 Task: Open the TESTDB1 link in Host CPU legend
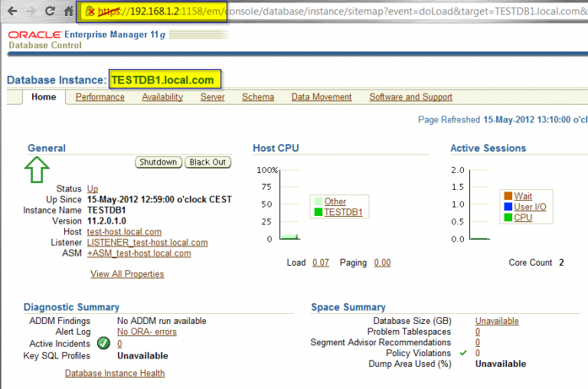tap(344, 212)
